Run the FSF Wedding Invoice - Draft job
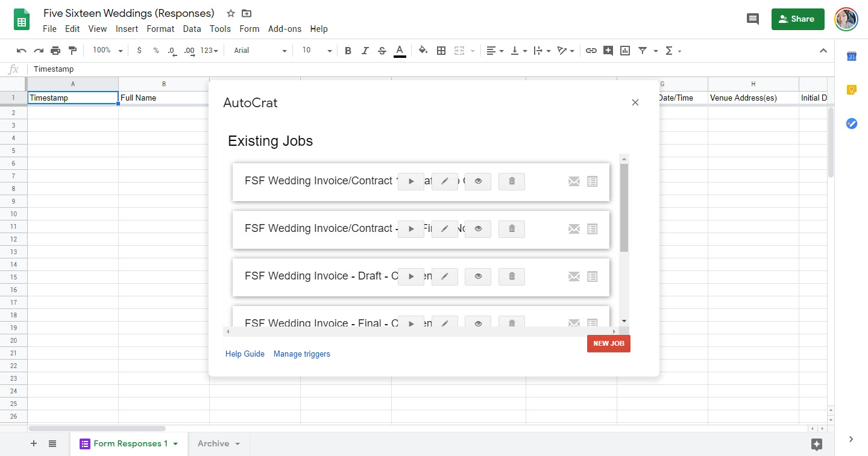 click(x=411, y=276)
